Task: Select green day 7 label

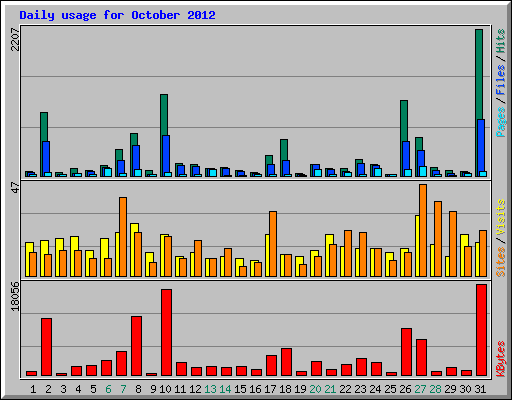Action: tap(123, 389)
